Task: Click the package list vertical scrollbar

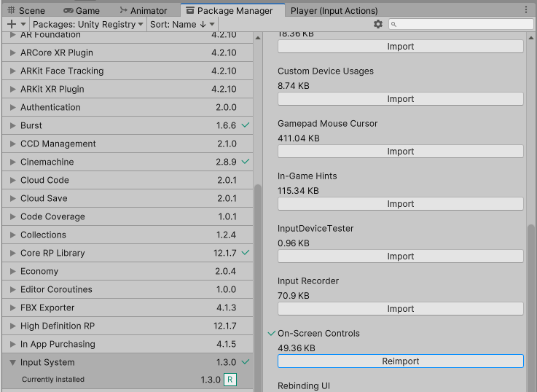Action: (x=258, y=288)
